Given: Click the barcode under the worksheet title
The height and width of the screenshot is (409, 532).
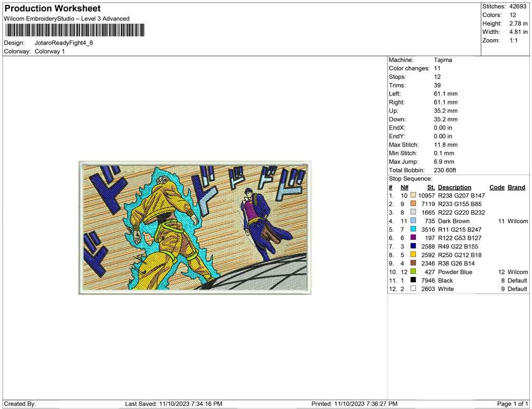Looking at the screenshot, I should pos(74,30).
